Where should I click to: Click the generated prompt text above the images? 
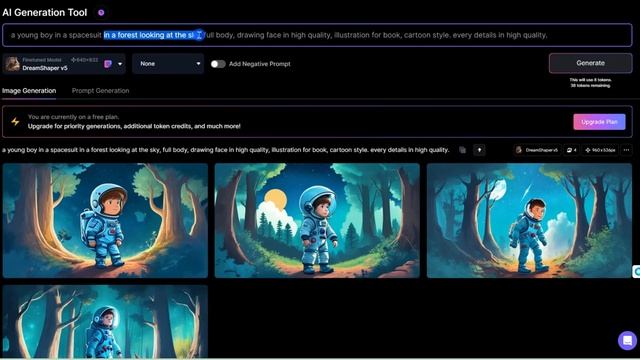225,150
